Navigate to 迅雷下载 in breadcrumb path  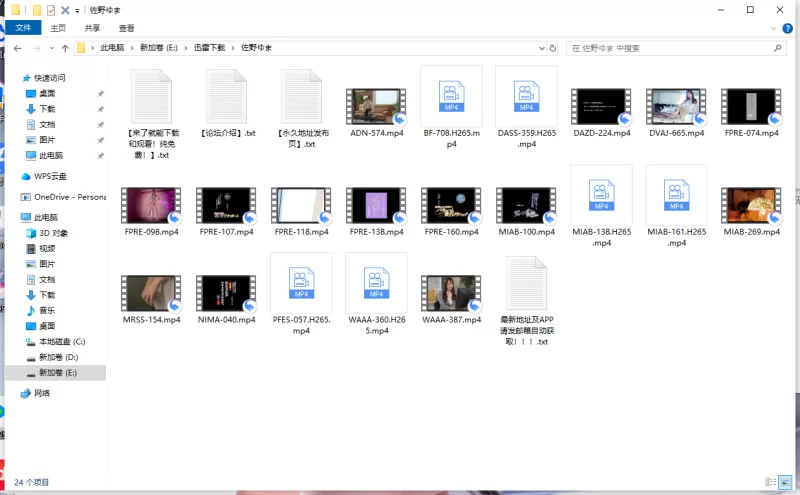(x=209, y=47)
